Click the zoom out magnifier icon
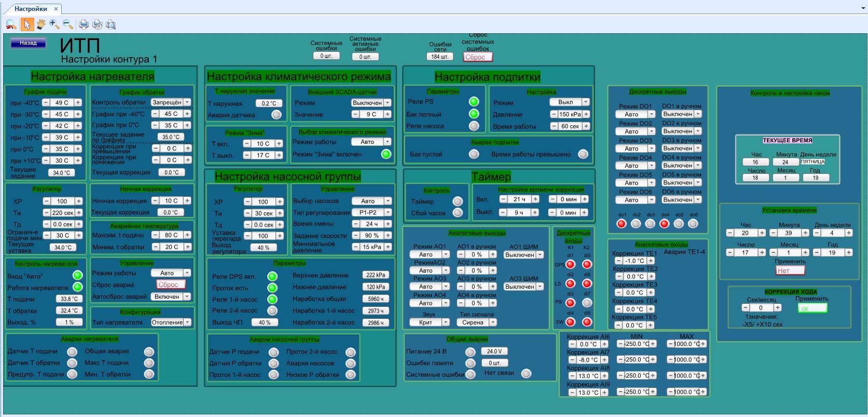The width and height of the screenshot is (868, 417). (x=67, y=24)
